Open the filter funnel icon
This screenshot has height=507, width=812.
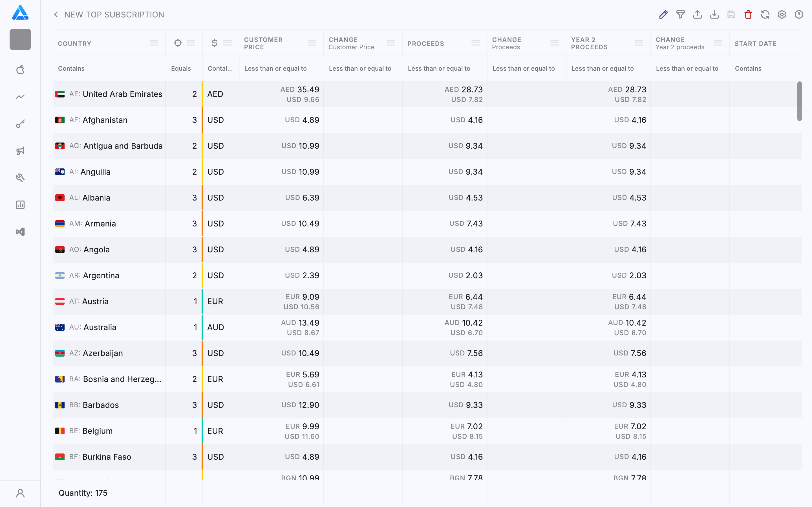click(680, 14)
